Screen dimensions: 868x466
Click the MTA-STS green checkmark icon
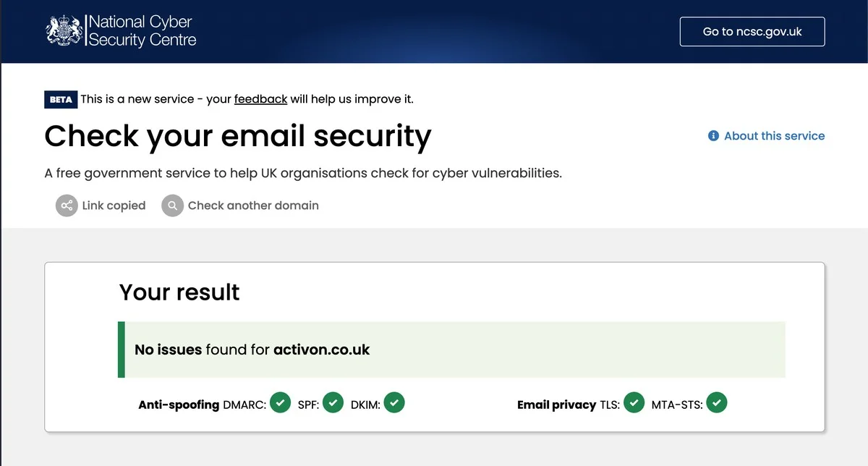click(x=717, y=402)
